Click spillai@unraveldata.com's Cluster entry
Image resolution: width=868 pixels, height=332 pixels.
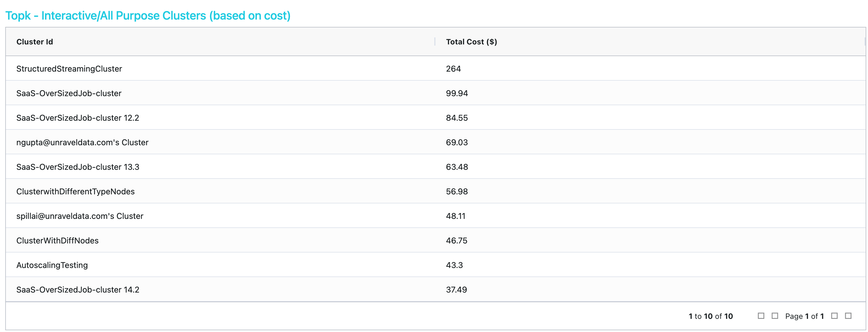[x=80, y=216]
